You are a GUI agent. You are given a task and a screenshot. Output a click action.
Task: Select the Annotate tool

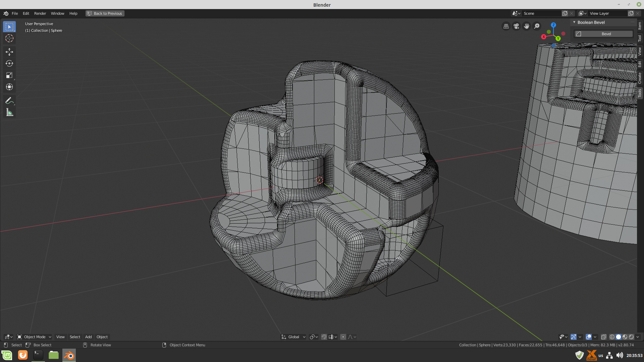pyautogui.click(x=9, y=101)
